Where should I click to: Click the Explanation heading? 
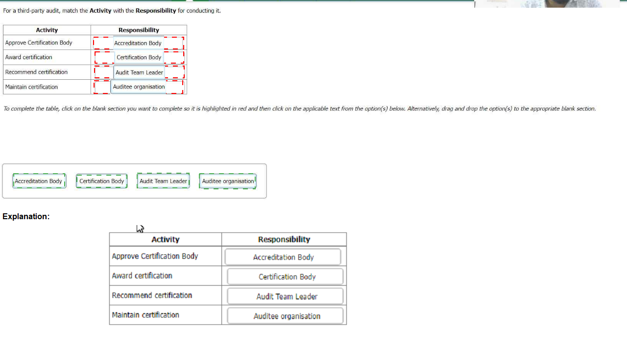click(26, 216)
